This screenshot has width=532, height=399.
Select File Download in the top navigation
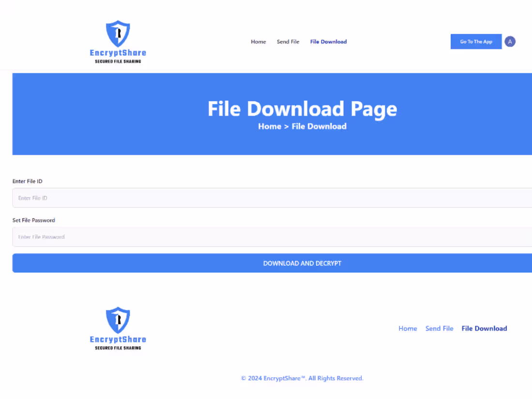point(328,42)
